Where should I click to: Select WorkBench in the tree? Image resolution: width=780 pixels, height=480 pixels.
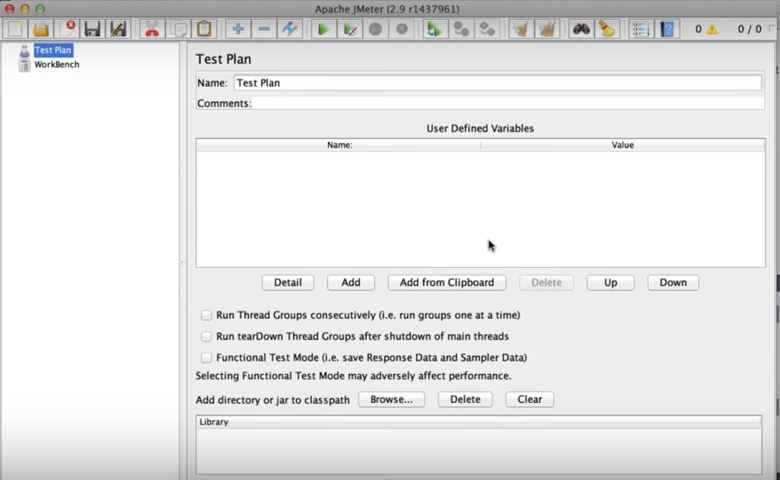(x=56, y=64)
